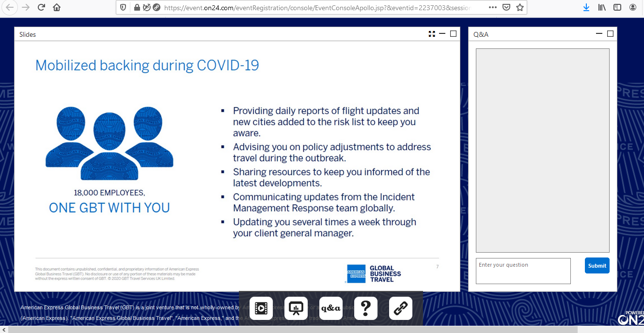This screenshot has height=333, width=644.
Task: Open page actions three-dot menu
Action: pos(493,8)
